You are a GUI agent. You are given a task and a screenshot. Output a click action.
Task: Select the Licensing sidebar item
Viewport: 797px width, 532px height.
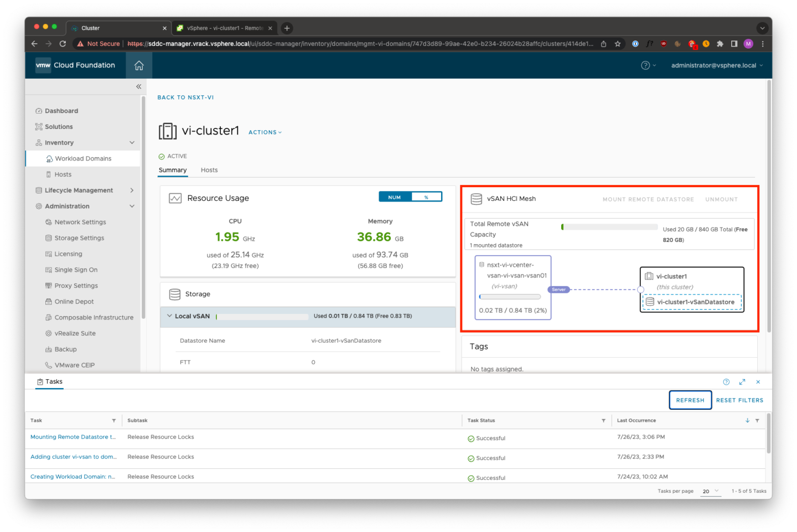pyautogui.click(x=69, y=254)
